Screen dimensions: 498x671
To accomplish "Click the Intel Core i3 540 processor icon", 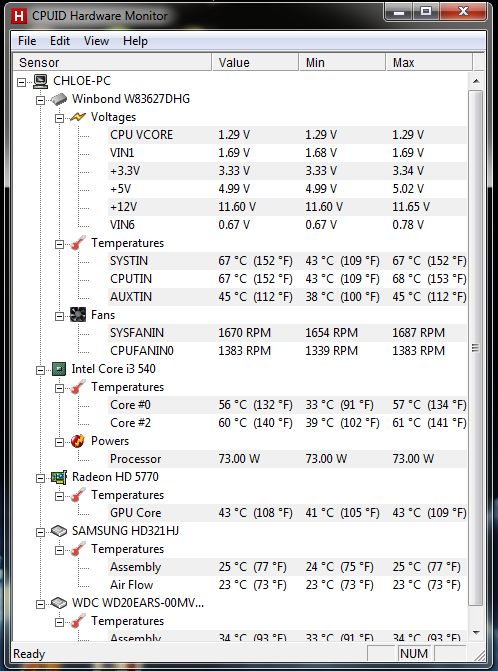I will (x=59, y=369).
